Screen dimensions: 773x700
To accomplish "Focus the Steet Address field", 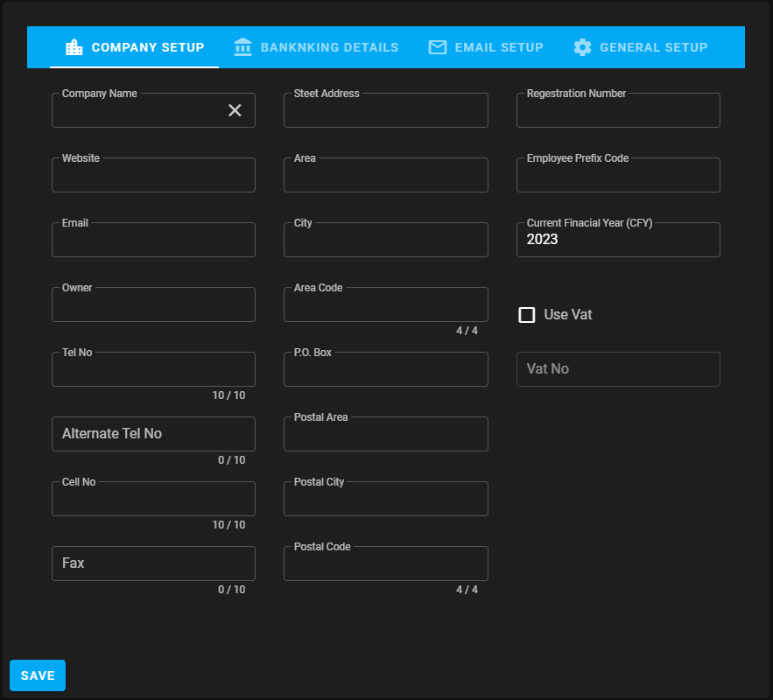I will tap(385, 111).
